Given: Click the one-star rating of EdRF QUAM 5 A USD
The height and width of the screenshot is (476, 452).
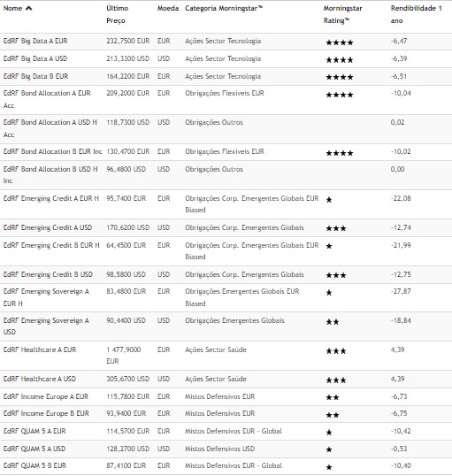Looking at the screenshot, I should coord(329,449).
